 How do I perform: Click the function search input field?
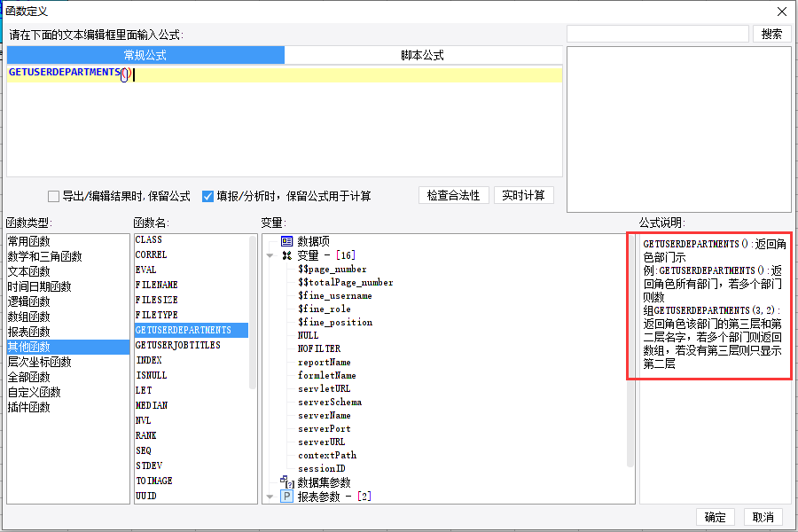point(658,34)
